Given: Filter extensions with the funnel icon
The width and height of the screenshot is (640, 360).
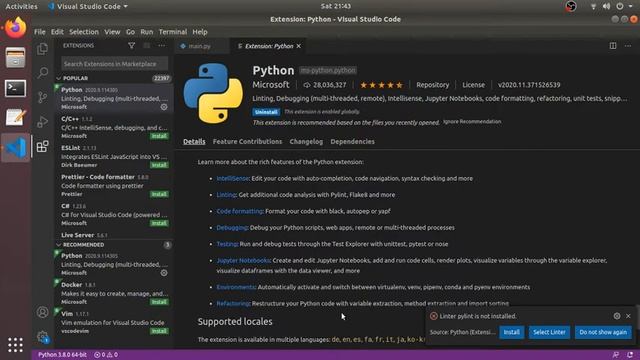Looking at the screenshot, I should tap(131, 46).
